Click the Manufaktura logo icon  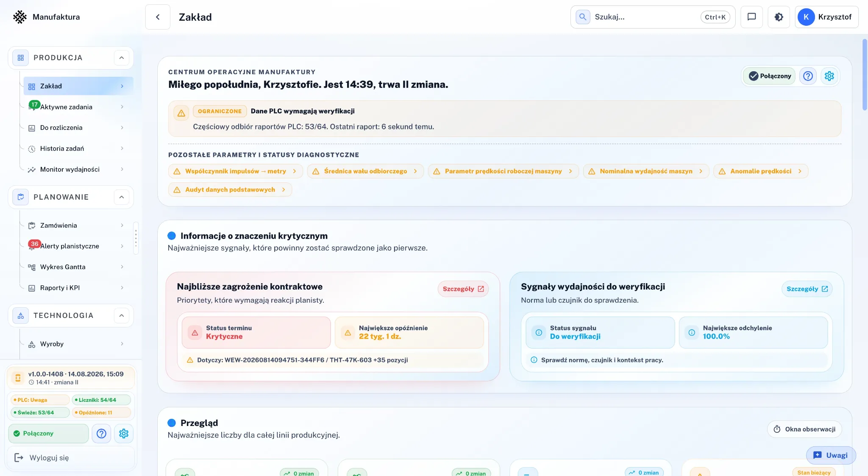coord(19,17)
